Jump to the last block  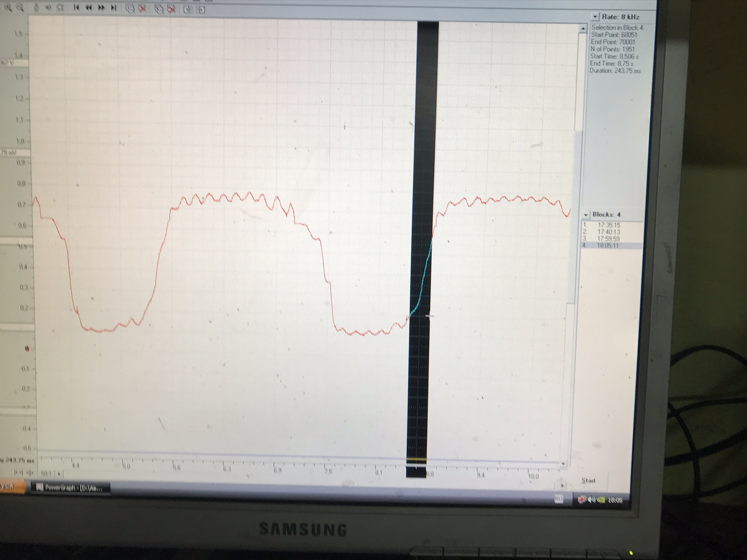click(114, 8)
